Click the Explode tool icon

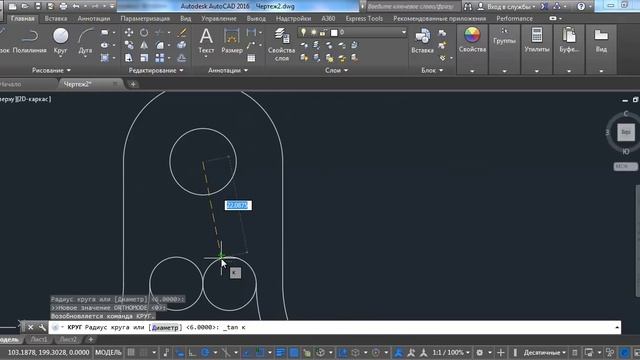pyautogui.click(x=182, y=45)
